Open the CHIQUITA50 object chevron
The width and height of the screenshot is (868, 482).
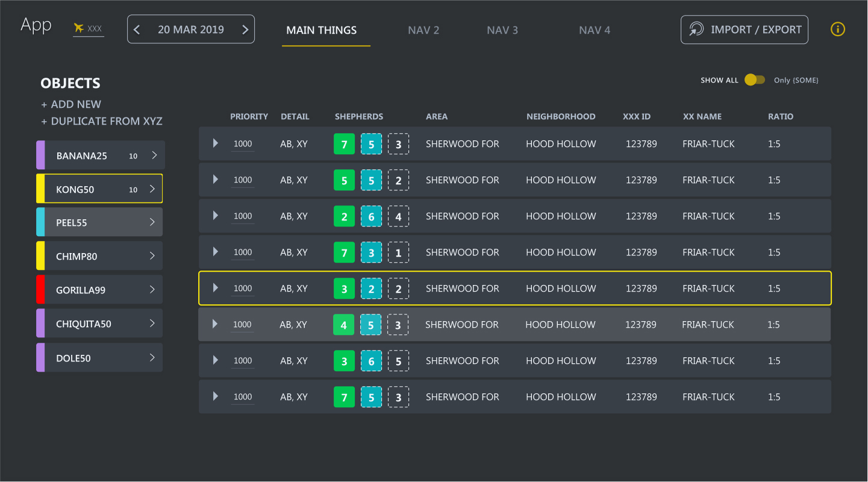click(152, 323)
